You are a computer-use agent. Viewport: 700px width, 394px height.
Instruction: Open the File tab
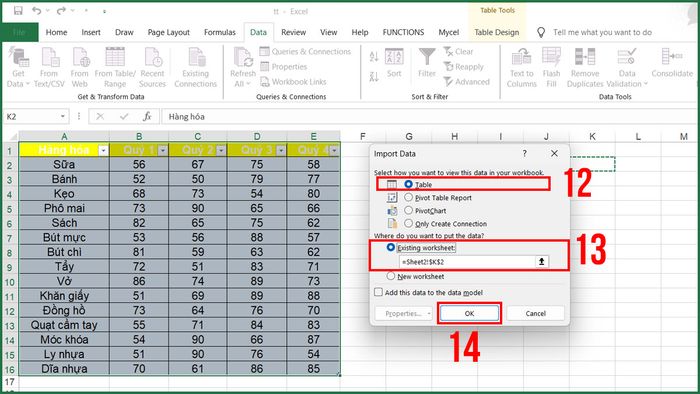click(x=19, y=32)
